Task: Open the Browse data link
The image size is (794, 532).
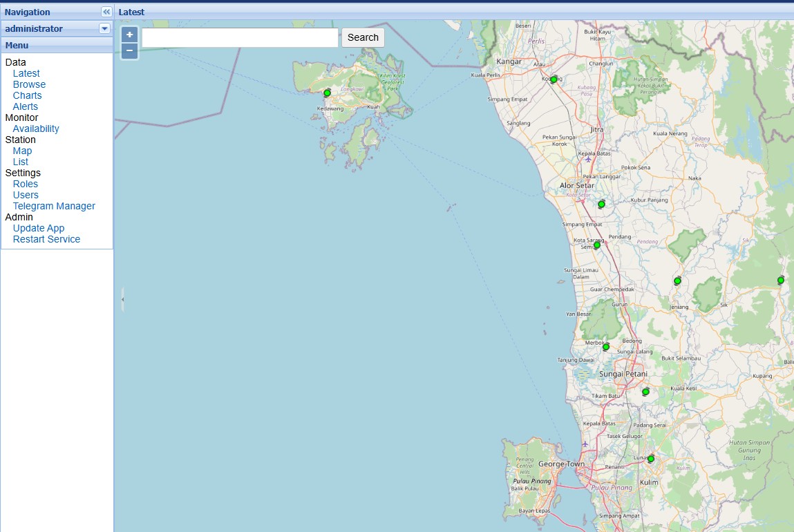Action: pyautogui.click(x=29, y=84)
